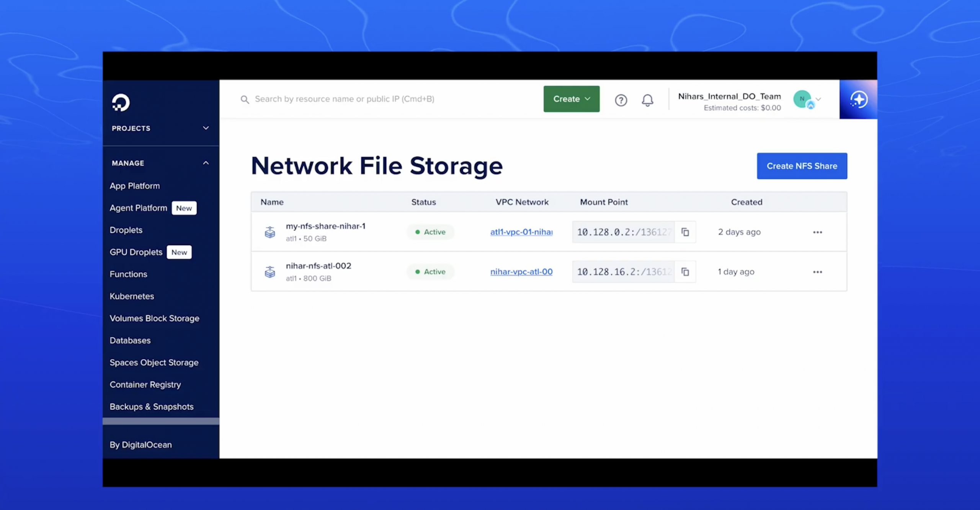Click the DigitalOcean logo
980x510 pixels.
pyautogui.click(x=121, y=103)
